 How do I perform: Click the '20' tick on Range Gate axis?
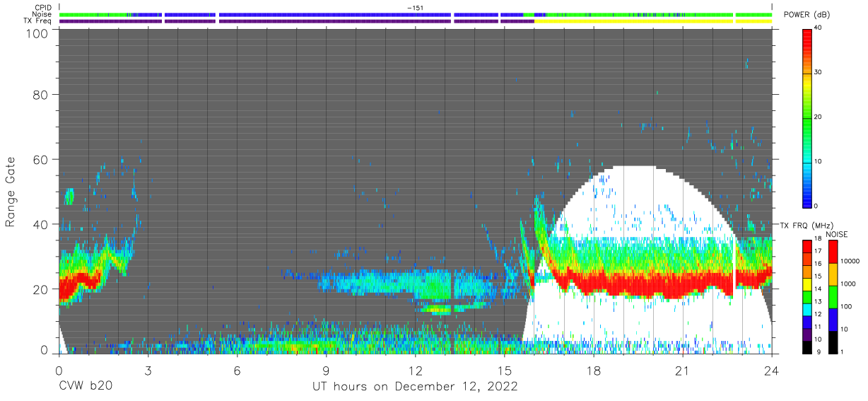[40, 289]
